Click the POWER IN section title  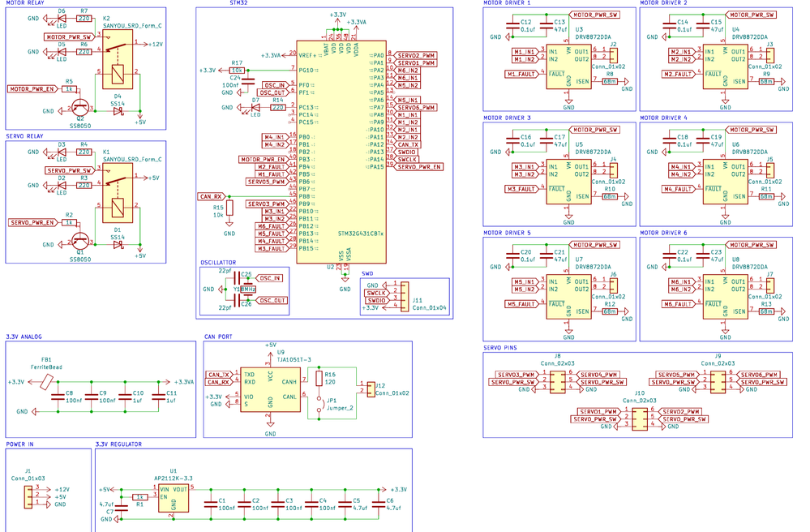coord(19,444)
